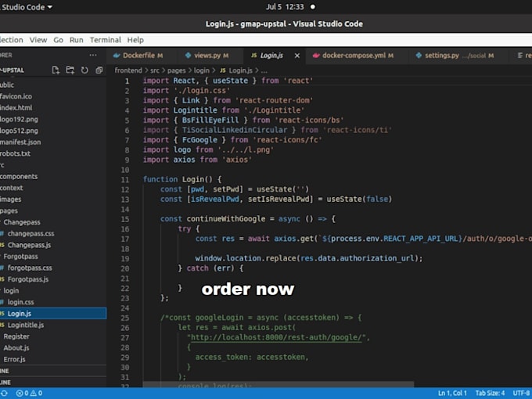
Task: Open the explorer more actions ellipsis
Action: pyautogui.click(x=93, y=55)
